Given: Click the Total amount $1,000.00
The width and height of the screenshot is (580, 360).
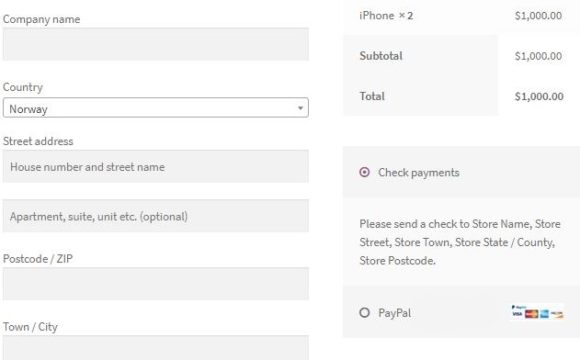Looking at the screenshot, I should (539, 96).
